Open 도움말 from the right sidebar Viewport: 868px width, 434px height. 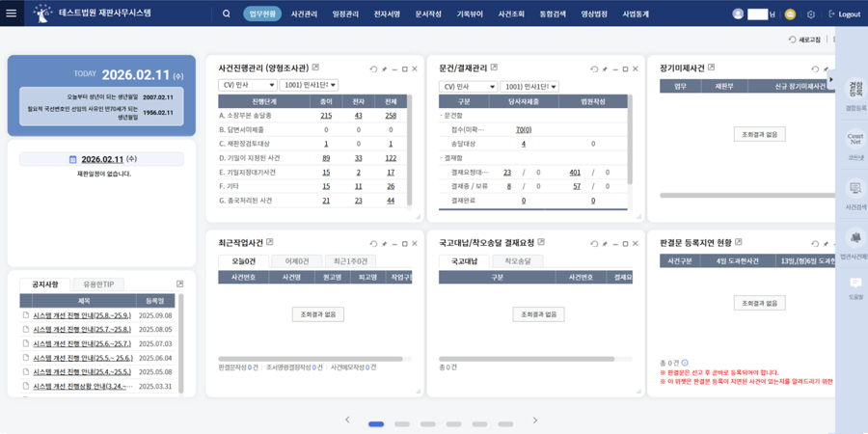click(x=854, y=286)
